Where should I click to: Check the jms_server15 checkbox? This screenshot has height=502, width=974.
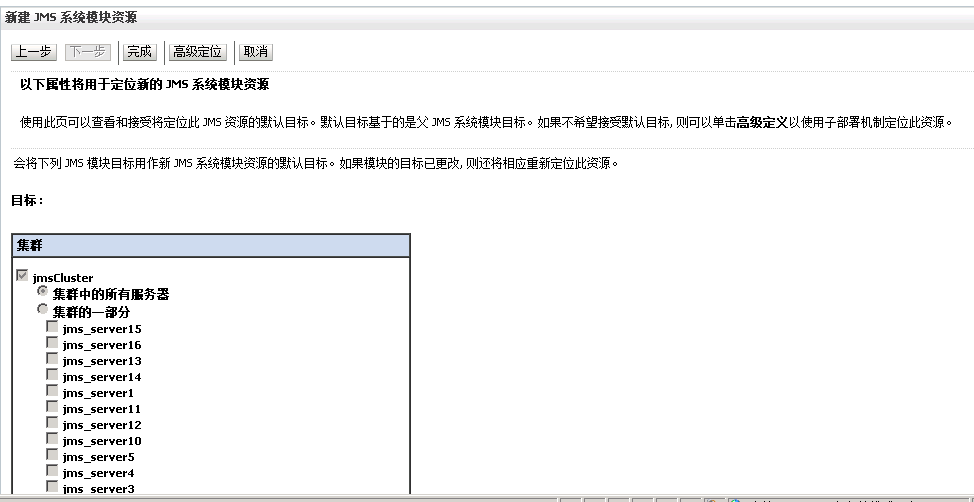[52, 326]
